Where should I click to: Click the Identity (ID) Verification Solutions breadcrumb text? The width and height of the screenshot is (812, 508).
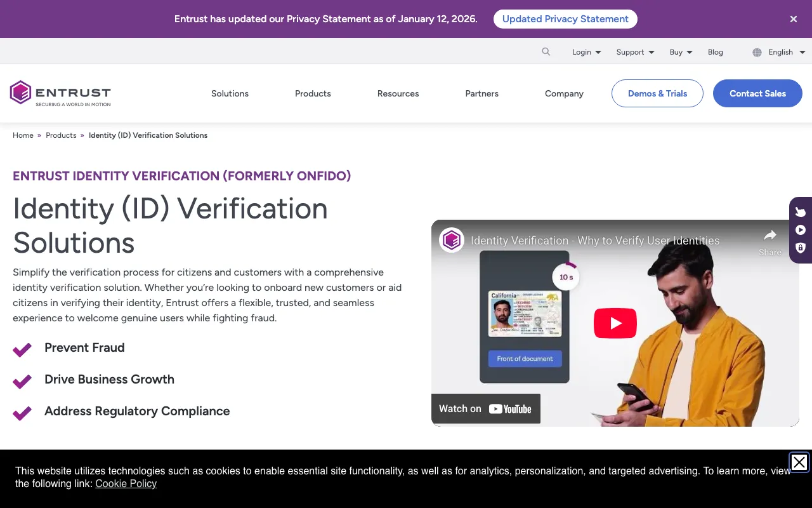148,135
